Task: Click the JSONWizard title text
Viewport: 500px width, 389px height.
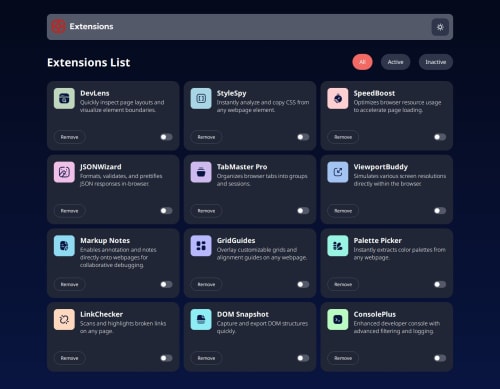Action: tap(101, 167)
